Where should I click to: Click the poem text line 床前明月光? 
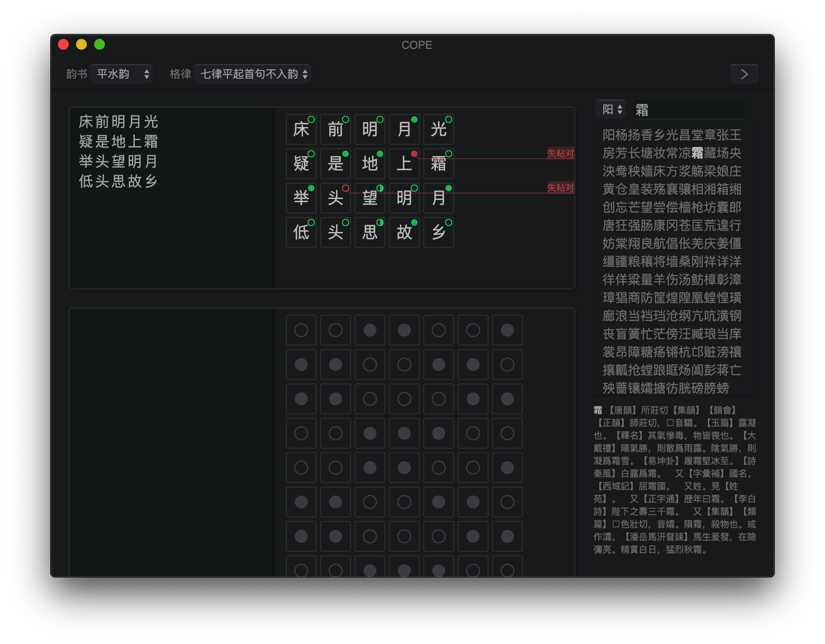[119, 122]
